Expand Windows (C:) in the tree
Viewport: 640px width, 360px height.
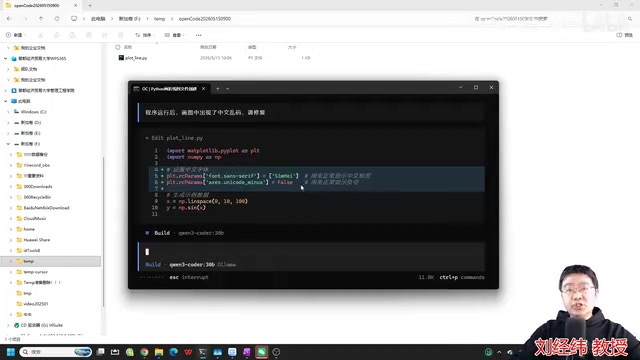pos(8,112)
